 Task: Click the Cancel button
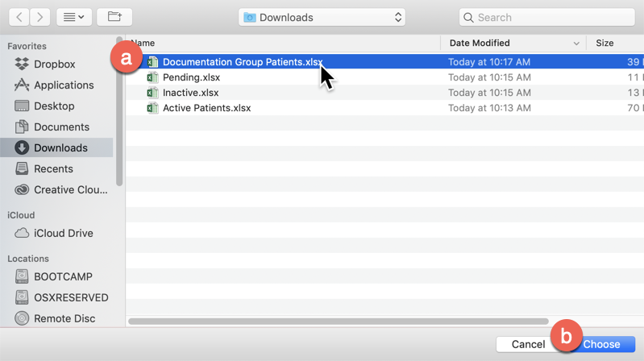(528, 344)
